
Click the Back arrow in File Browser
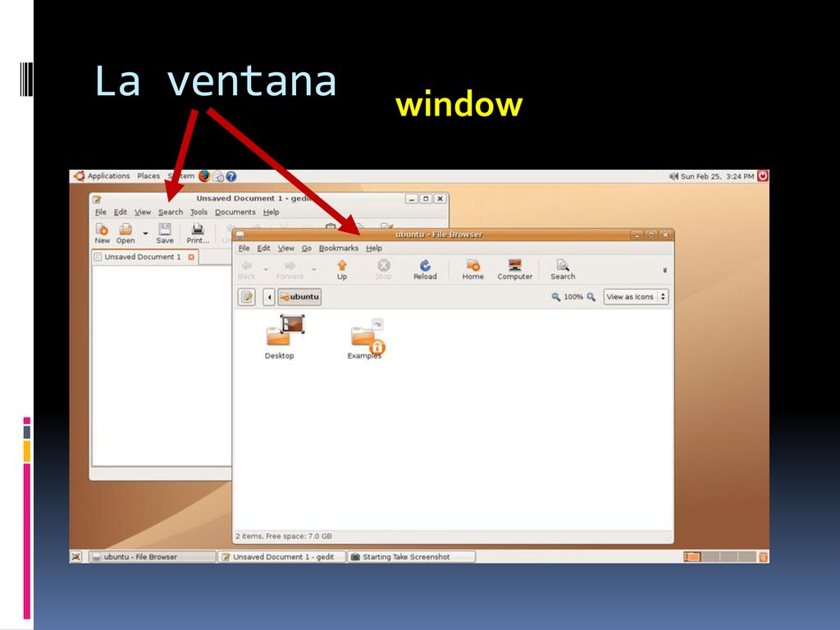tap(246, 269)
